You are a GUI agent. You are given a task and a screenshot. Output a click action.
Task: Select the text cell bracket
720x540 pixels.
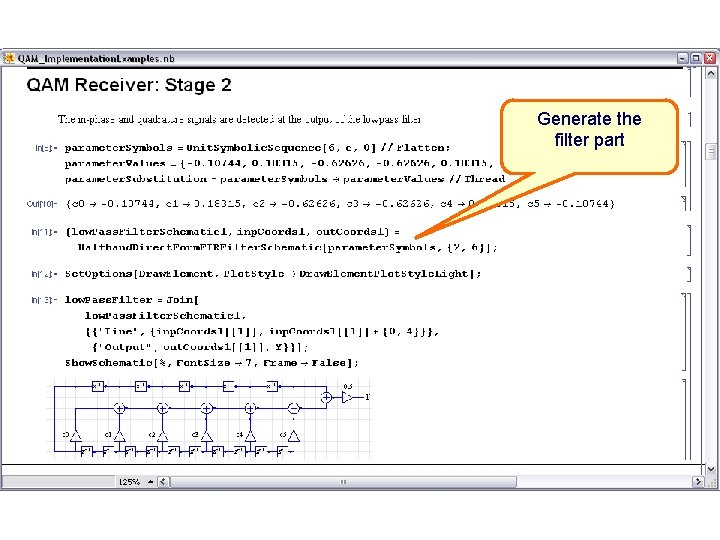(x=690, y=119)
